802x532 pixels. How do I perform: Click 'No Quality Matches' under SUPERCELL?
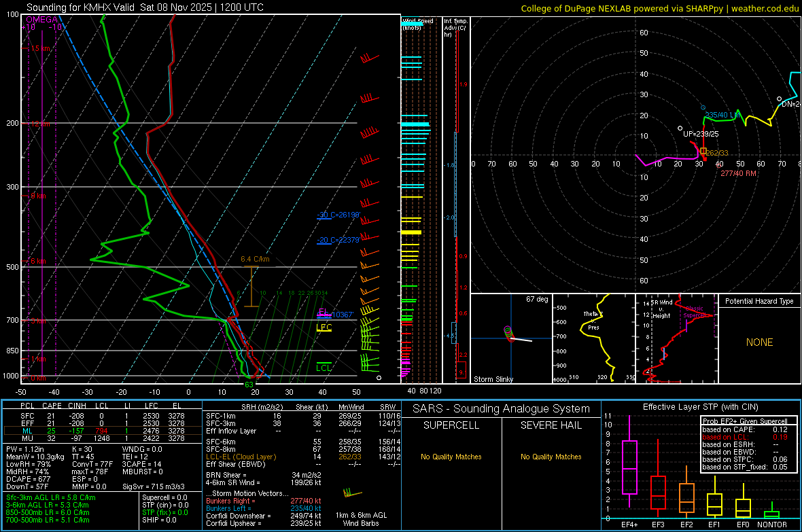(x=451, y=457)
